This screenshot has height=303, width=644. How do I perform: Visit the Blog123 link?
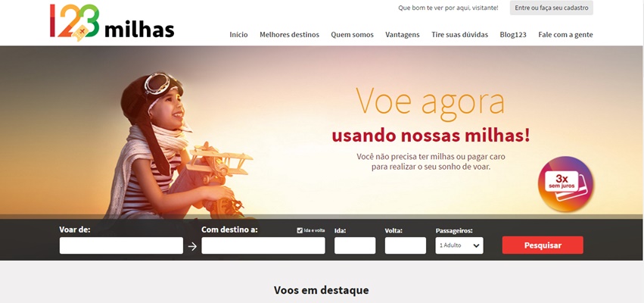(513, 35)
